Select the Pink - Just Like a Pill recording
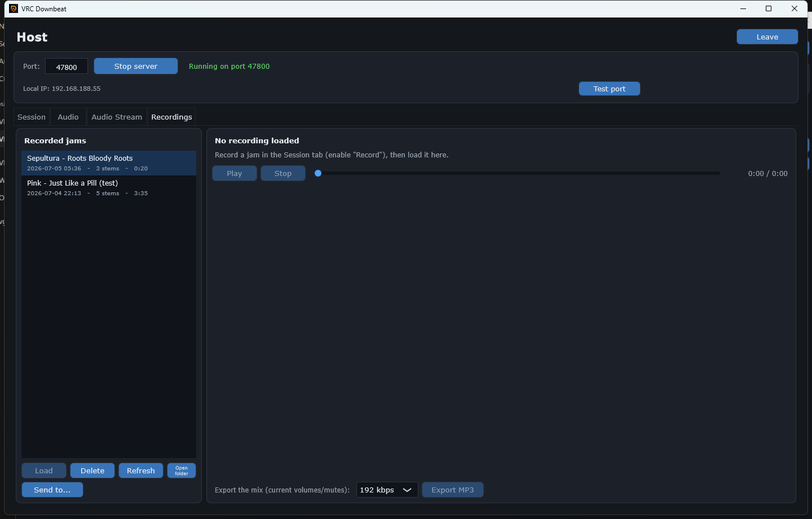 point(109,188)
